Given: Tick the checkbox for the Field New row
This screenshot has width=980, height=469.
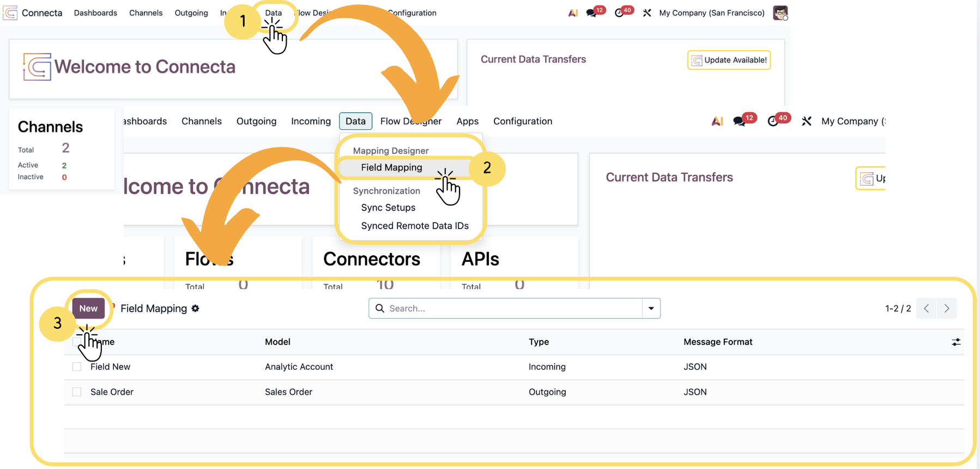Looking at the screenshot, I should click(x=77, y=367).
